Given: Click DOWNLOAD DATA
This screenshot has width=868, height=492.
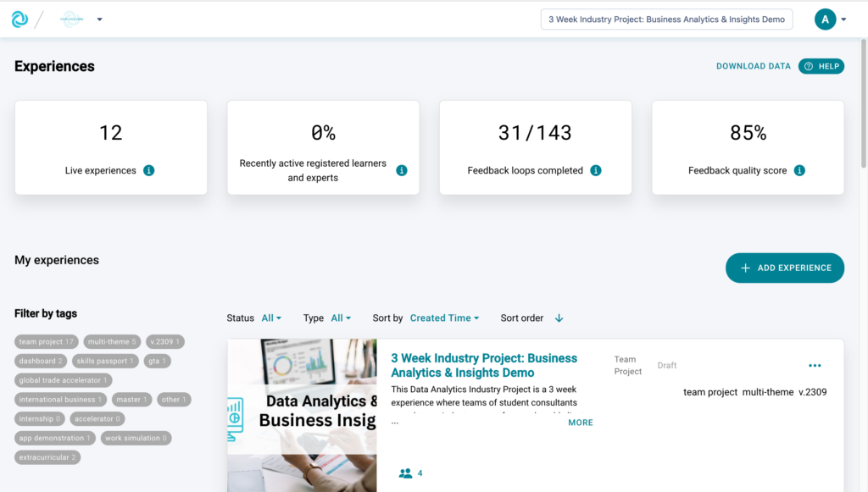Looking at the screenshot, I should coord(753,65).
